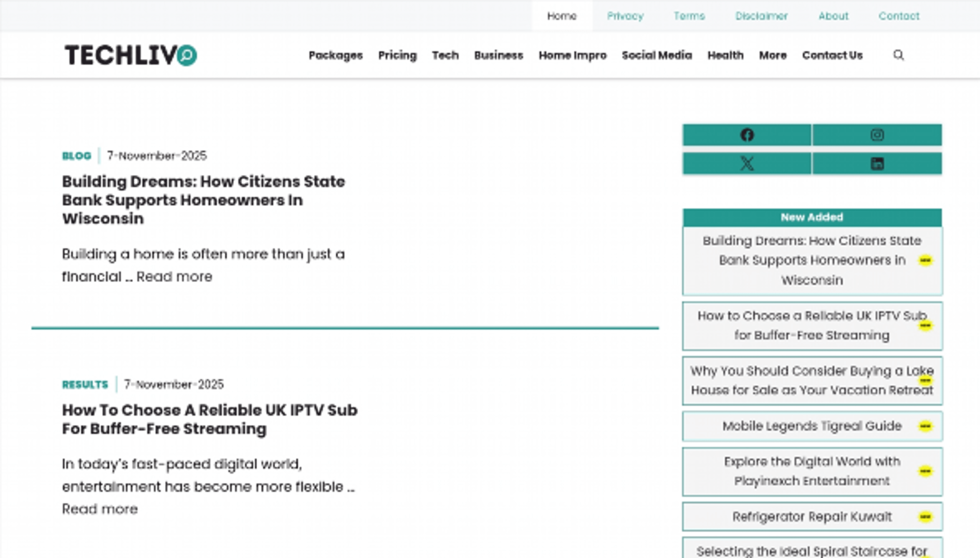The height and width of the screenshot is (558, 980).
Task: Click yellow icon beside Refrigerator Repair Kuwait
Action: 925,517
